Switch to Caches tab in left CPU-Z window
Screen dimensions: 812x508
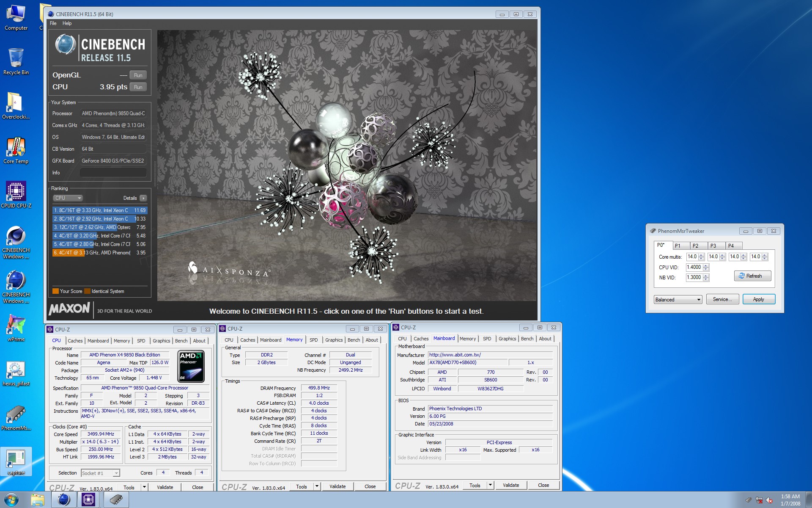75,341
